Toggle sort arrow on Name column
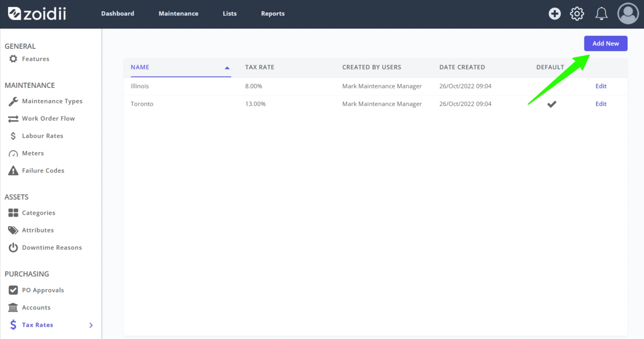Screen dimensions: 644x339 [x=227, y=68]
